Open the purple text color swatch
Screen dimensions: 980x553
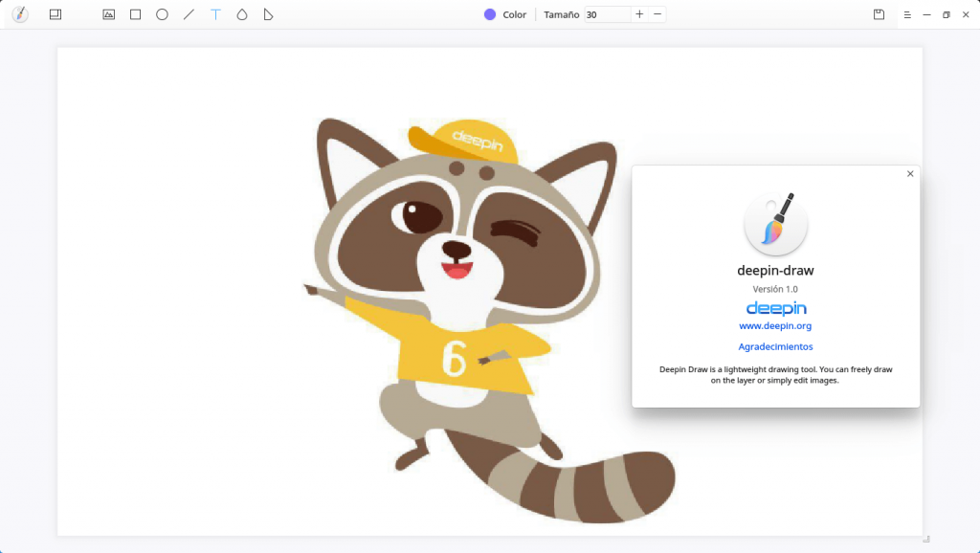490,14
